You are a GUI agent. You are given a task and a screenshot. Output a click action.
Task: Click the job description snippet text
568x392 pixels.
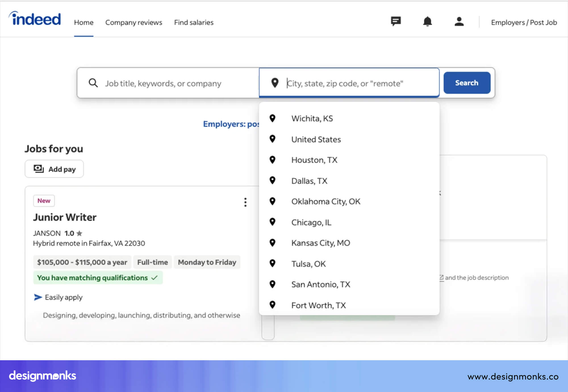141,315
